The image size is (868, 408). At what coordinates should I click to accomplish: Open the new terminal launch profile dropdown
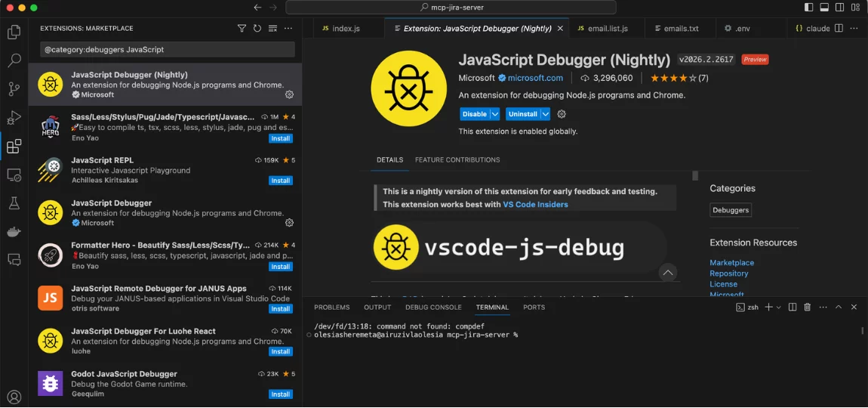pyautogui.click(x=778, y=307)
